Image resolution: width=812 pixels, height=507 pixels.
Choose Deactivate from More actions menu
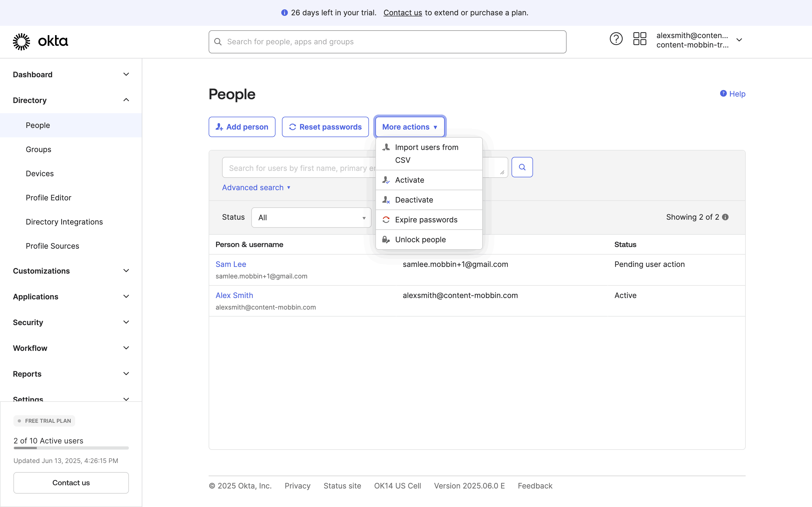pyautogui.click(x=414, y=200)
